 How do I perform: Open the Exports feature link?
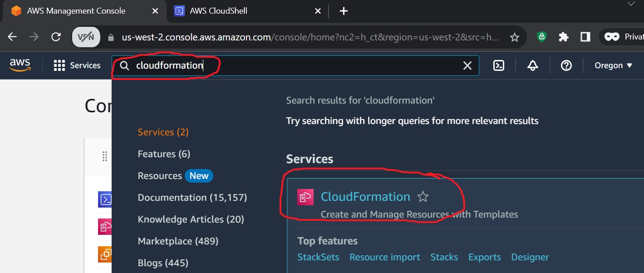tap(485, 257)
